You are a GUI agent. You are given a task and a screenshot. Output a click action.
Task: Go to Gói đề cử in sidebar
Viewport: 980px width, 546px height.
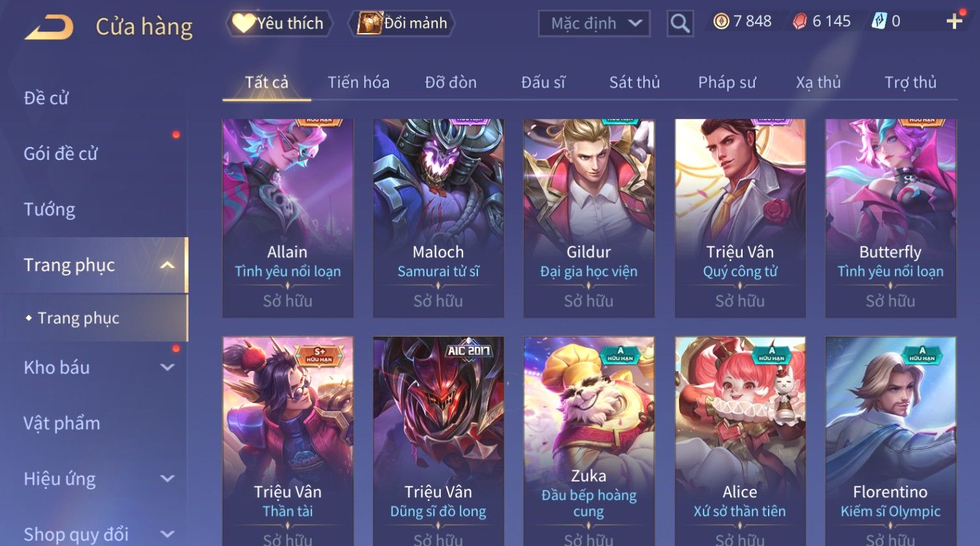60,153
